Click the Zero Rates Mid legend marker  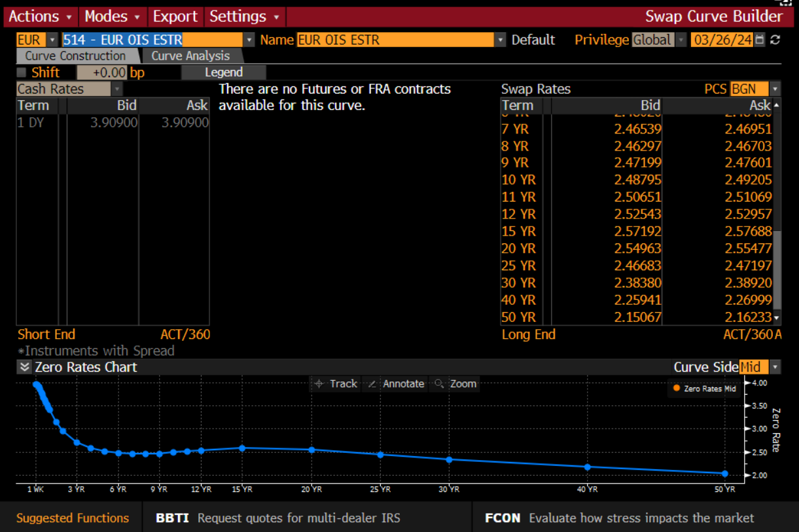676,389
